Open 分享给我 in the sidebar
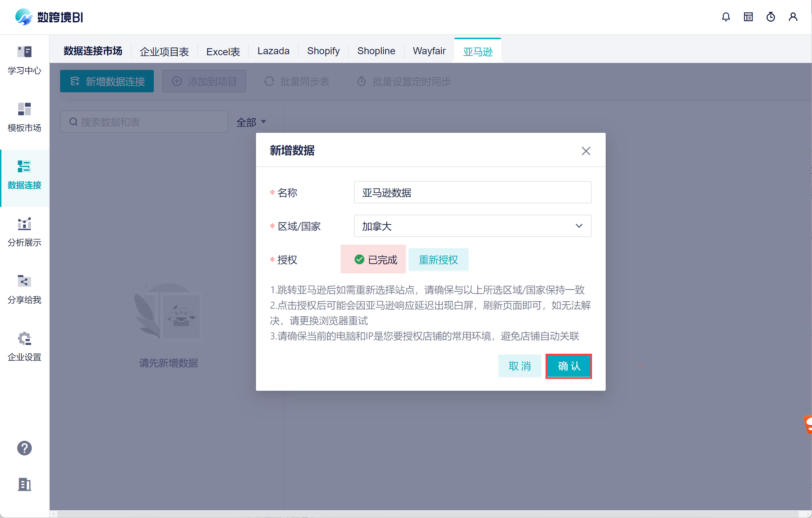Image resolution: width=812 pixels, height=518 pixels. point(24,289)
